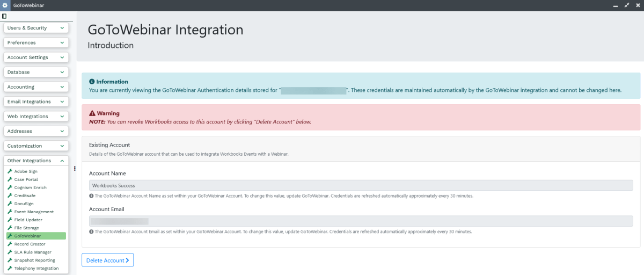
Task: Click the File Storage wrench icon
Action: (x=10, y=228)
